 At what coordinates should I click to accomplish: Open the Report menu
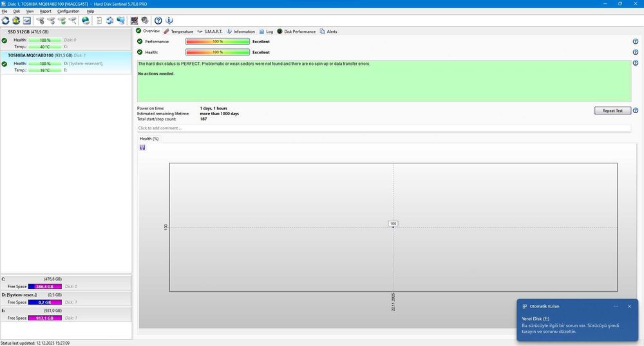[x=45, y=12]
